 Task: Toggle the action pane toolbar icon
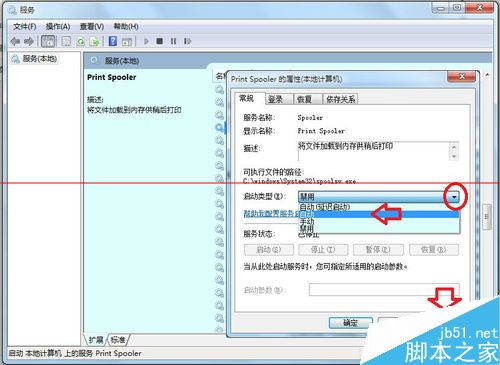[x=127, y=41]
